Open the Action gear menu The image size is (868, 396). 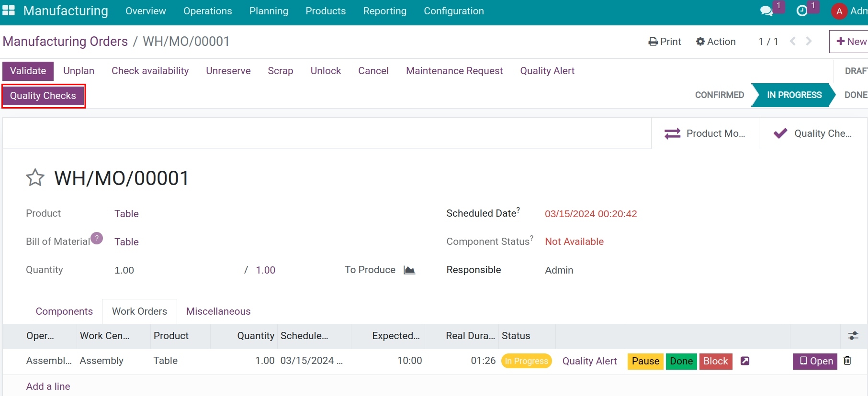point(716,42)
